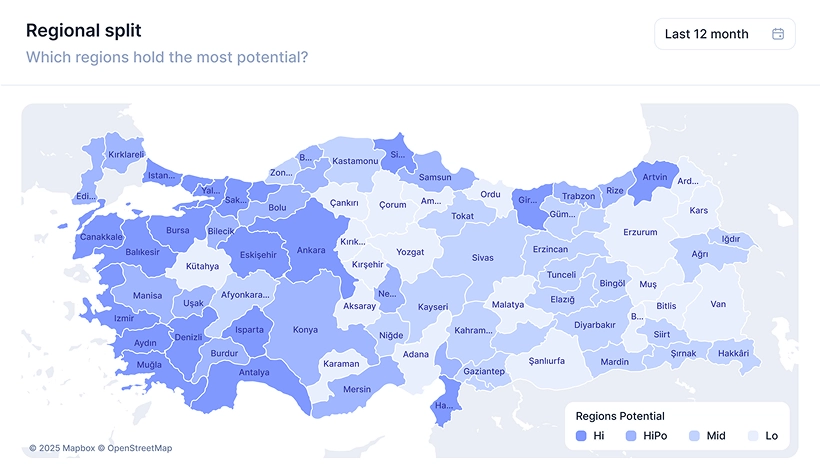The image size is (820, 476).
Task: Select the Kayseri region on map
Action: click(433, 307)
